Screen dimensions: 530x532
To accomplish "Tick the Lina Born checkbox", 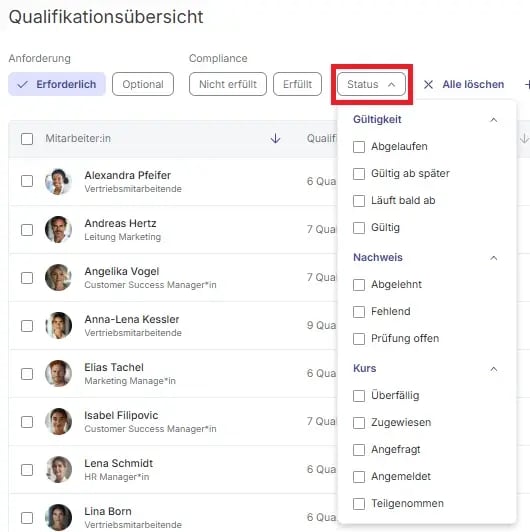I will [27, 518].
